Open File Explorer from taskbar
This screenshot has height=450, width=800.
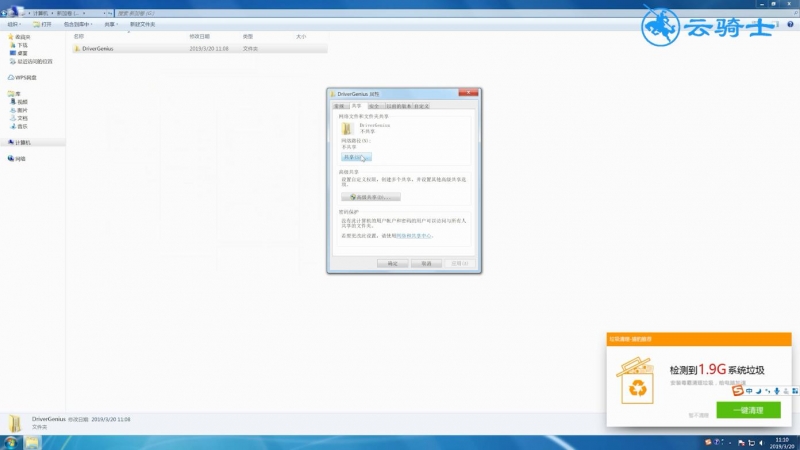pos(32,442)
